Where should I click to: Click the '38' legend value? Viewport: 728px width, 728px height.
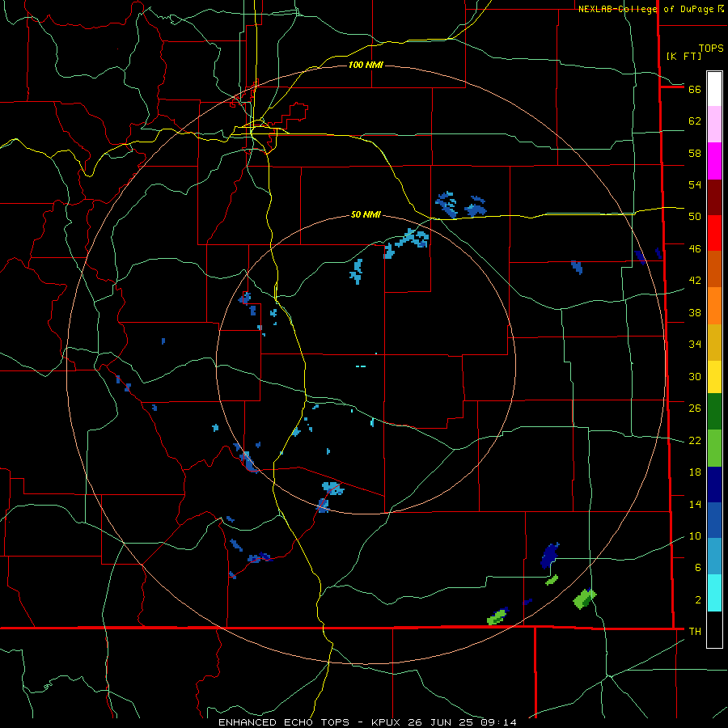tap(695, 312)
